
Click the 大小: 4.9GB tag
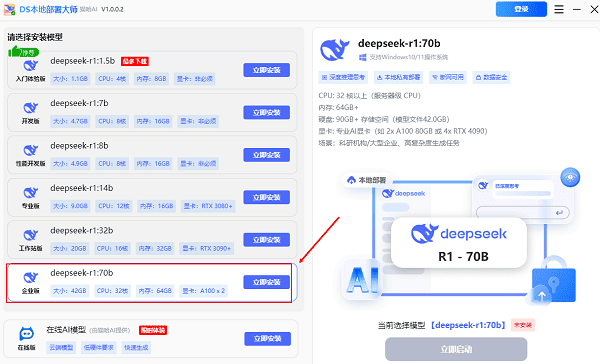70,164
